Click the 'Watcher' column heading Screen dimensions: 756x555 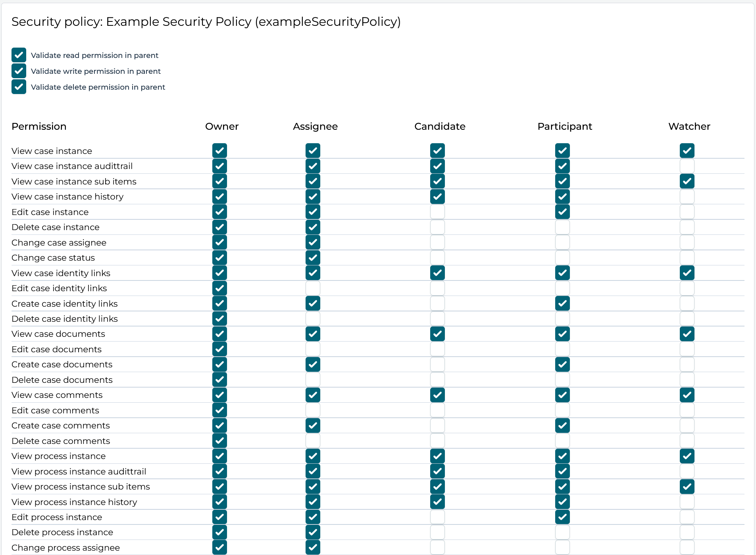click(689, 126)
